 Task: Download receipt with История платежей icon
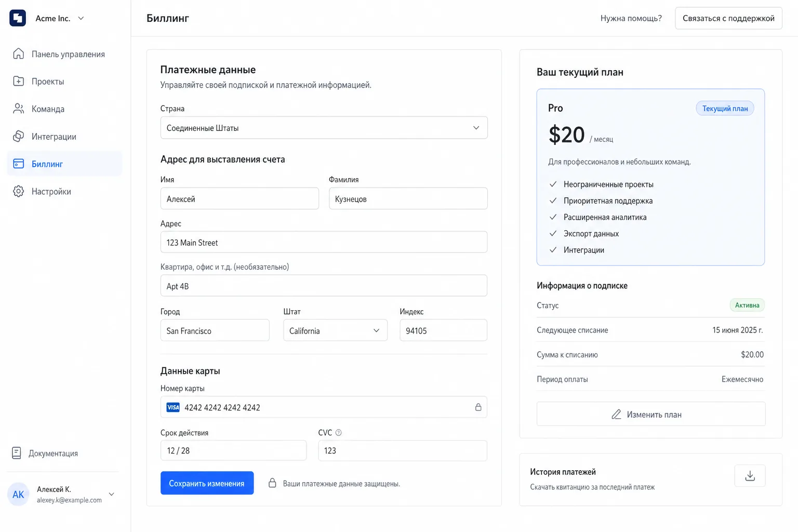tap(750, 476)
